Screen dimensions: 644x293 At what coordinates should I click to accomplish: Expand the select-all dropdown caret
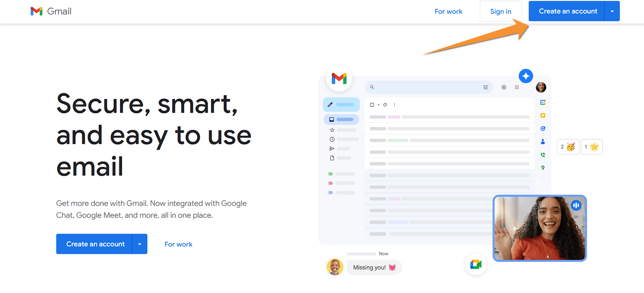click(378, 105)
